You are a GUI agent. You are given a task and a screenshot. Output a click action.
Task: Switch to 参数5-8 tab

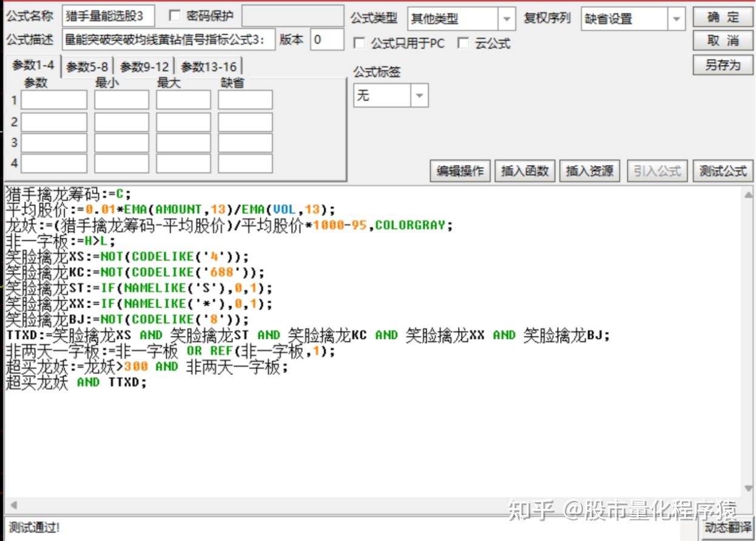point(87,67)
